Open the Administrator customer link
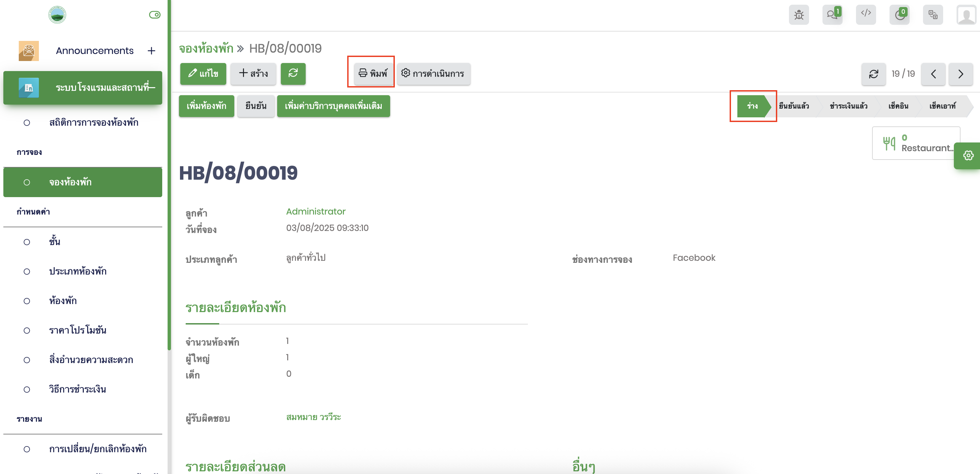 tap(315, 212)
